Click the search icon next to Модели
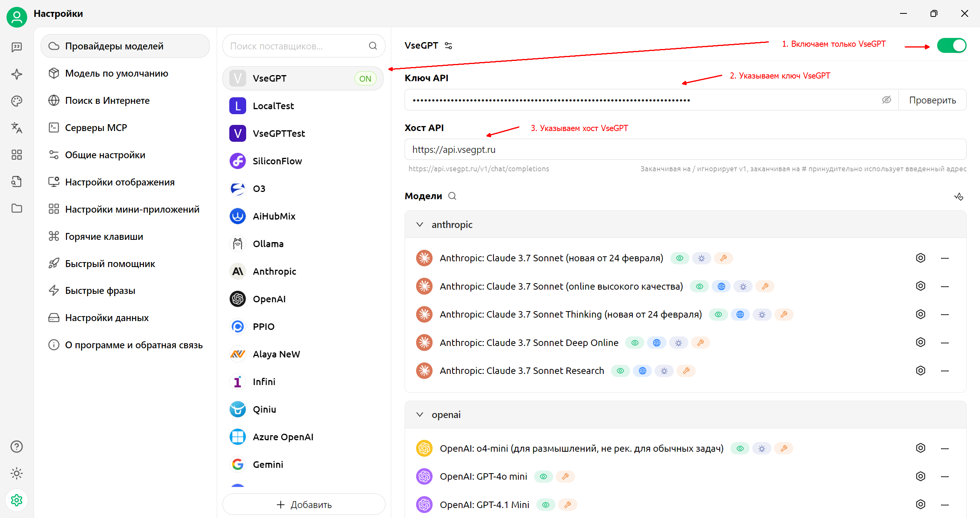Viewport: 980px width, 518px height. [452, 196]
